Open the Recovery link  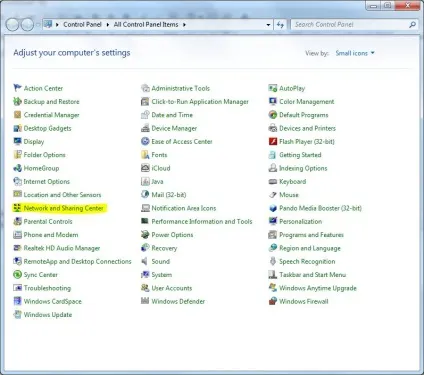[164, 248]
